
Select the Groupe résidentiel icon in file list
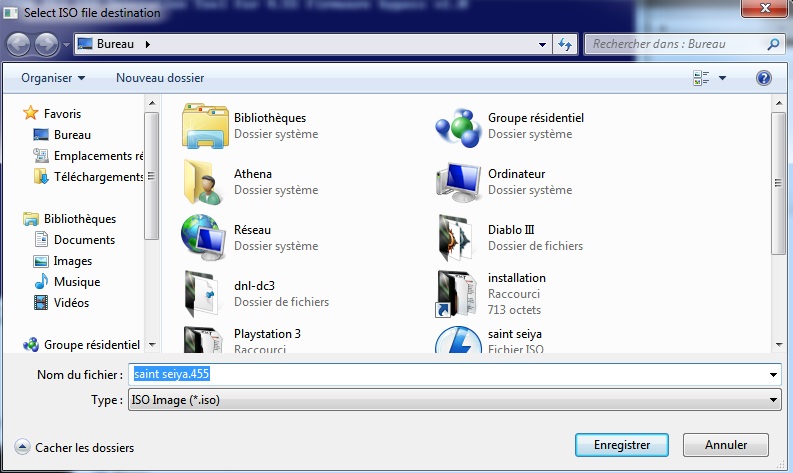pos(459,125)
